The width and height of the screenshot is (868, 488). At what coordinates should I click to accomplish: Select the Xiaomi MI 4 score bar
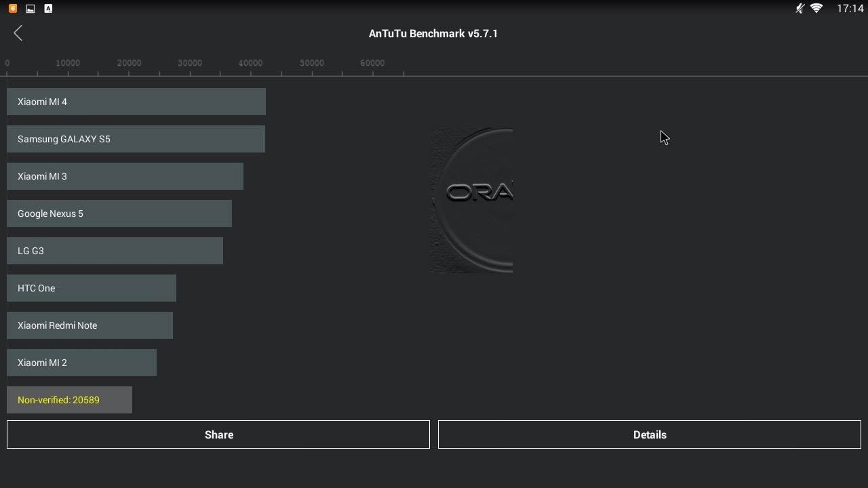(136, 102)
